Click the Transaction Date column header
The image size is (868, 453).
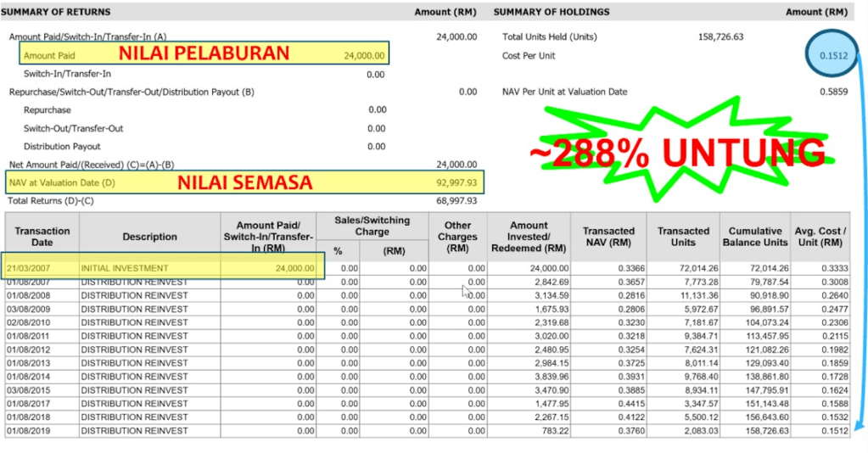42,237
